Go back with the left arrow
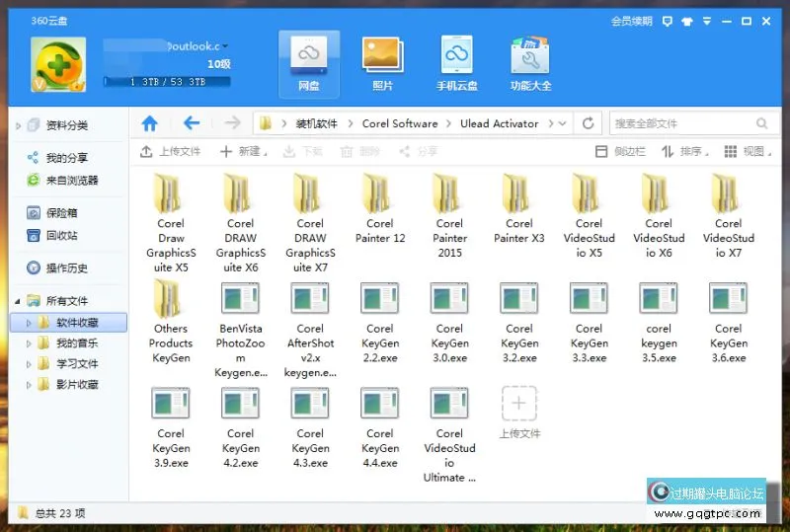This screenshot has width=790, height=532. click(192, 123)
